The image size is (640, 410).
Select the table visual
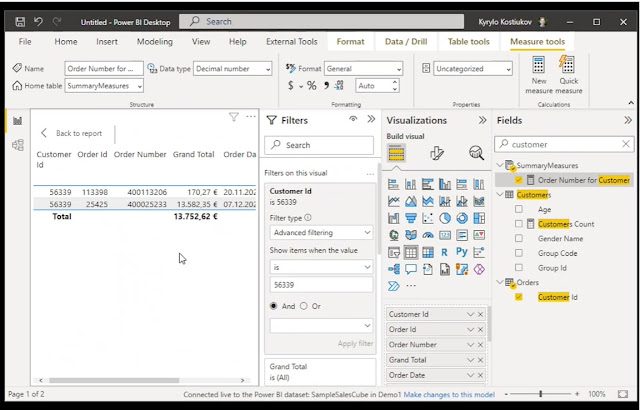(x=411, y=253)
